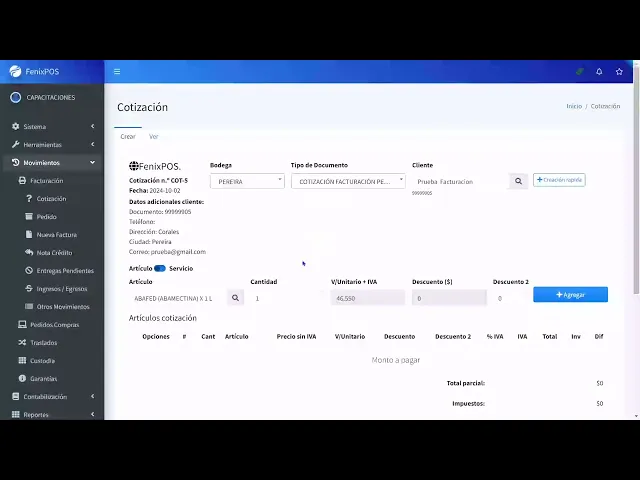Screen dimensions: 640x480
Task: Click the star favorites icon
Action: 619,71
